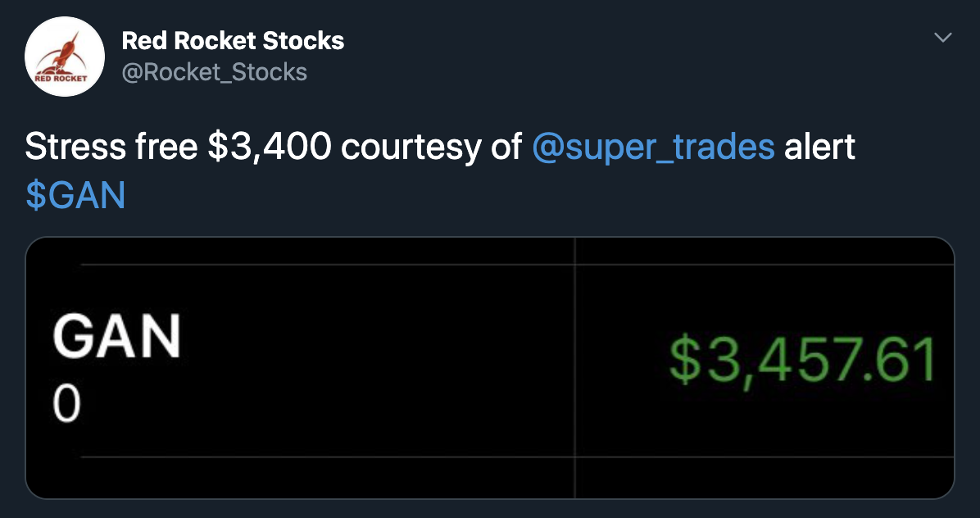
Task: Click the green $3,457.61 profit figure
Action: [802, 361]
